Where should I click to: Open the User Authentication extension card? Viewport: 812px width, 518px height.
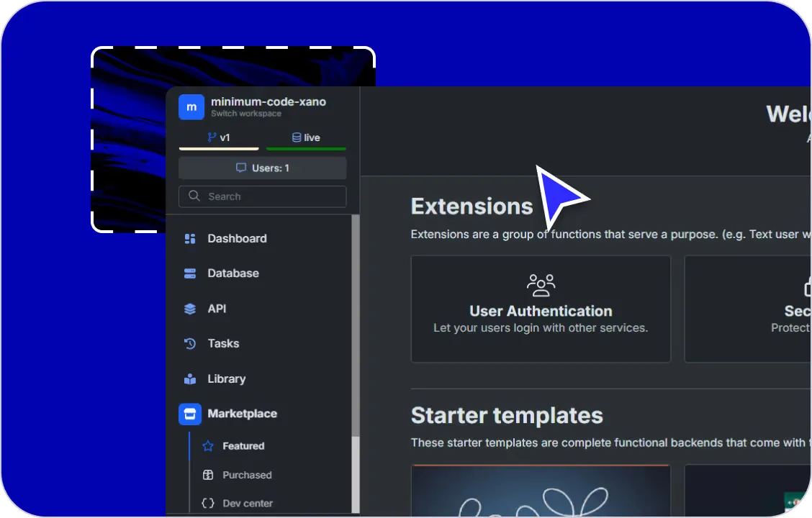tap(541, 309)
